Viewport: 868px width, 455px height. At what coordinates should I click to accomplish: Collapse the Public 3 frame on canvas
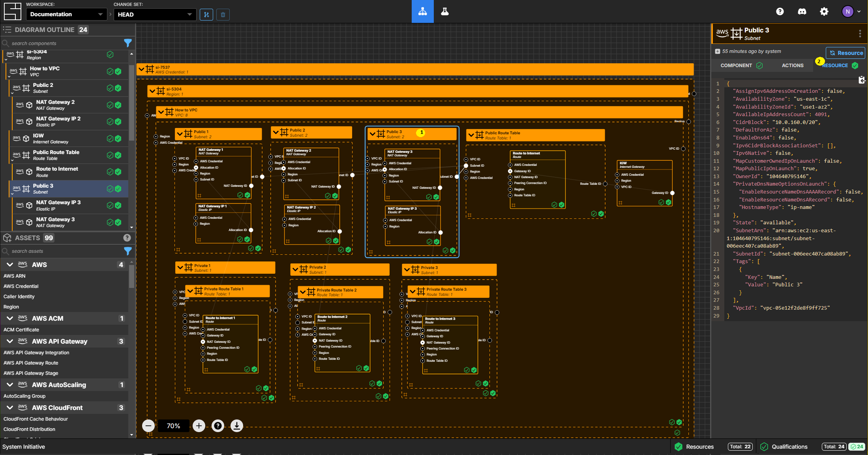[x=372, y=134]
